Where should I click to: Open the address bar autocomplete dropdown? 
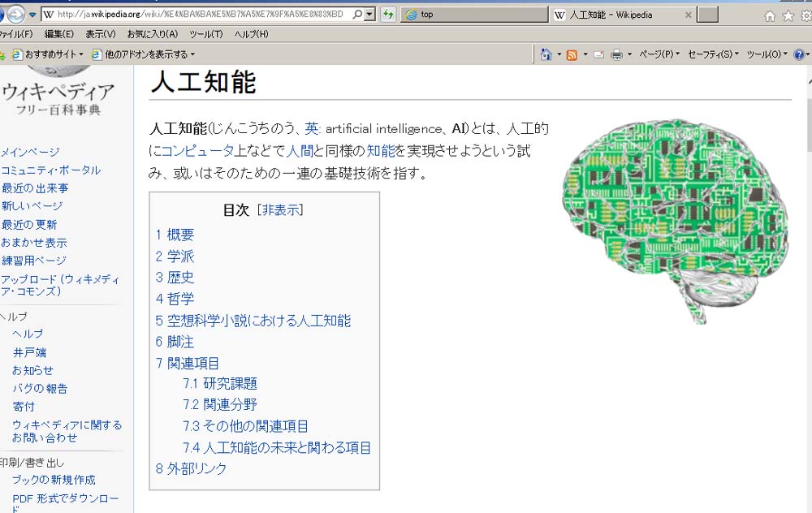coord(369,15)
